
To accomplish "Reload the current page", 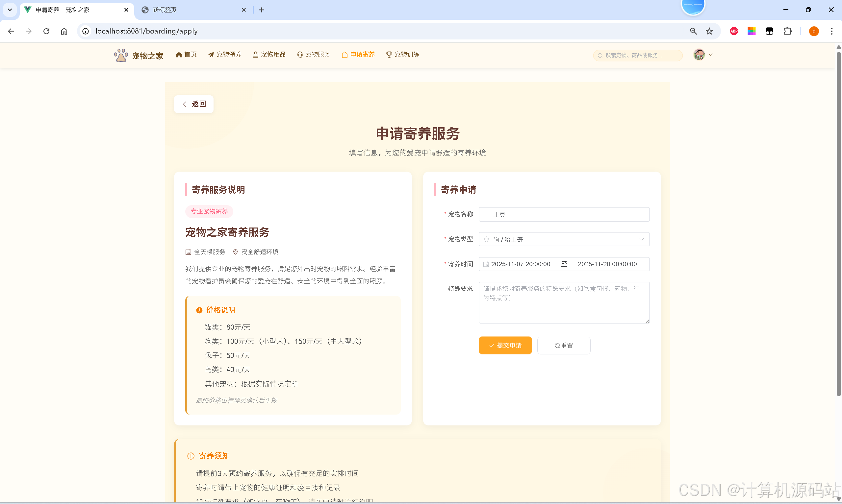I will (46, 31).
